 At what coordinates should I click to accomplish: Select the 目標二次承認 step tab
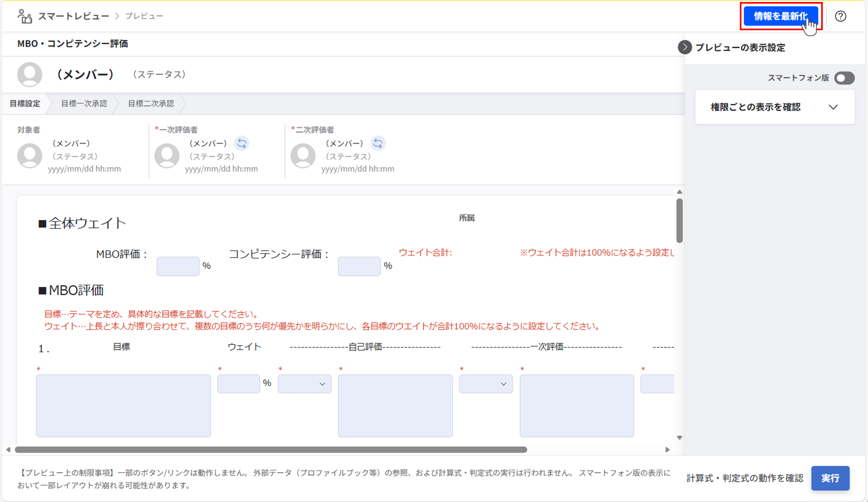click(x=151, y=104)
